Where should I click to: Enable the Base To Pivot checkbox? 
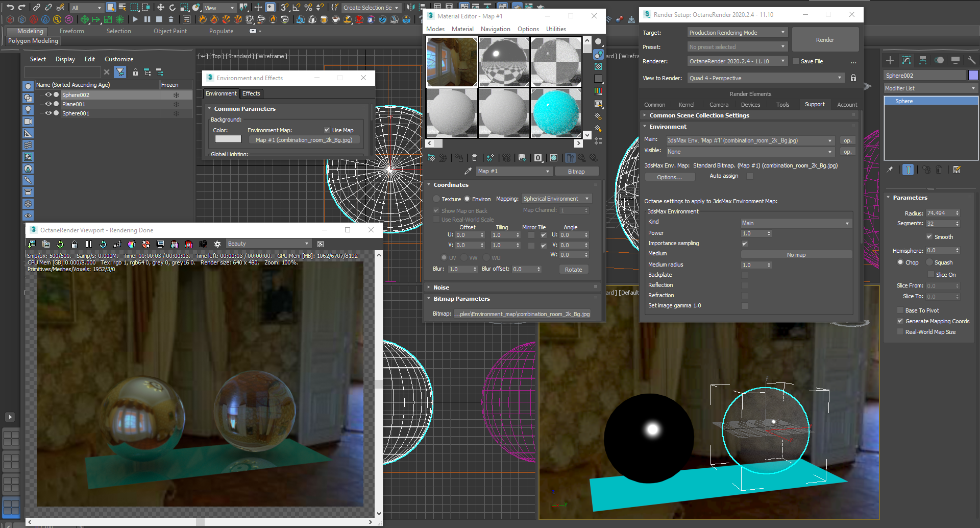900,310
